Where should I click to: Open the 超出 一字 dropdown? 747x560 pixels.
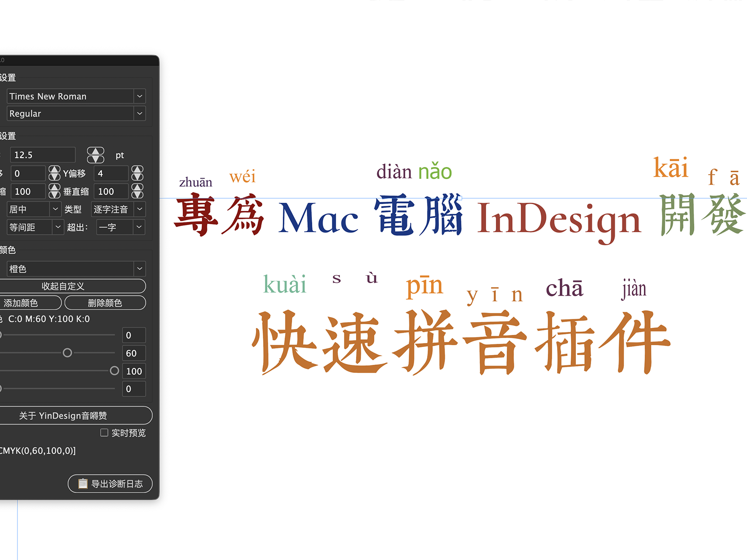139,227
